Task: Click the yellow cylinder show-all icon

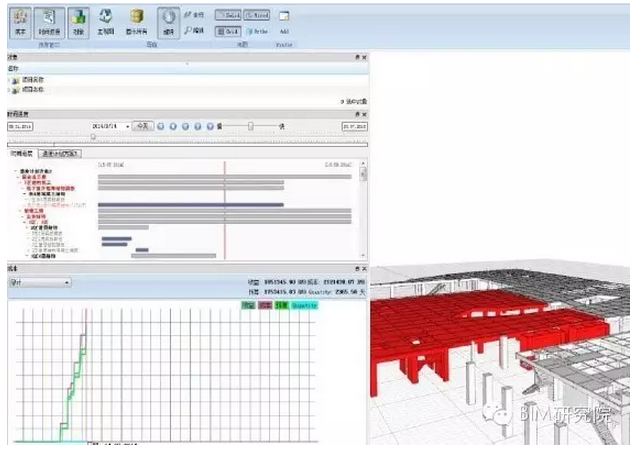Action: pos(136,19)
